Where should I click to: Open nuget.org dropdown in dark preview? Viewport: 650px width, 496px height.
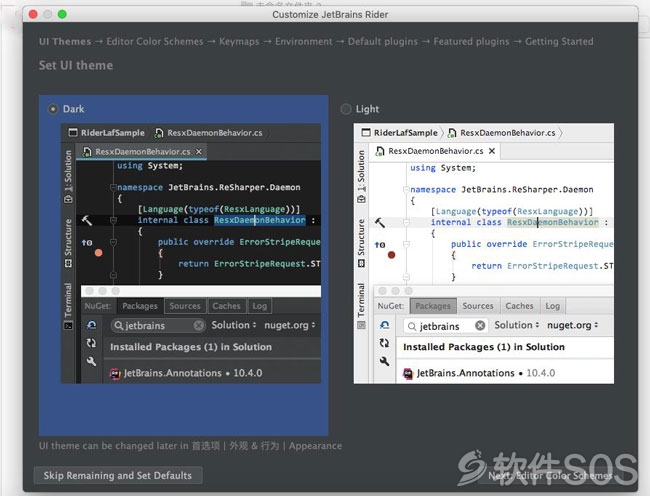pyautogui.click(x=290, y=325)
